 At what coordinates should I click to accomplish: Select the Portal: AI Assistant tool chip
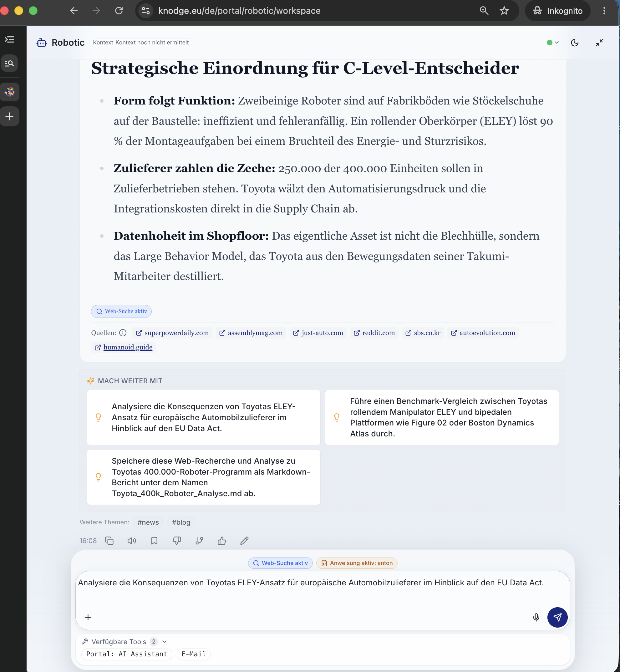[127, 654]
